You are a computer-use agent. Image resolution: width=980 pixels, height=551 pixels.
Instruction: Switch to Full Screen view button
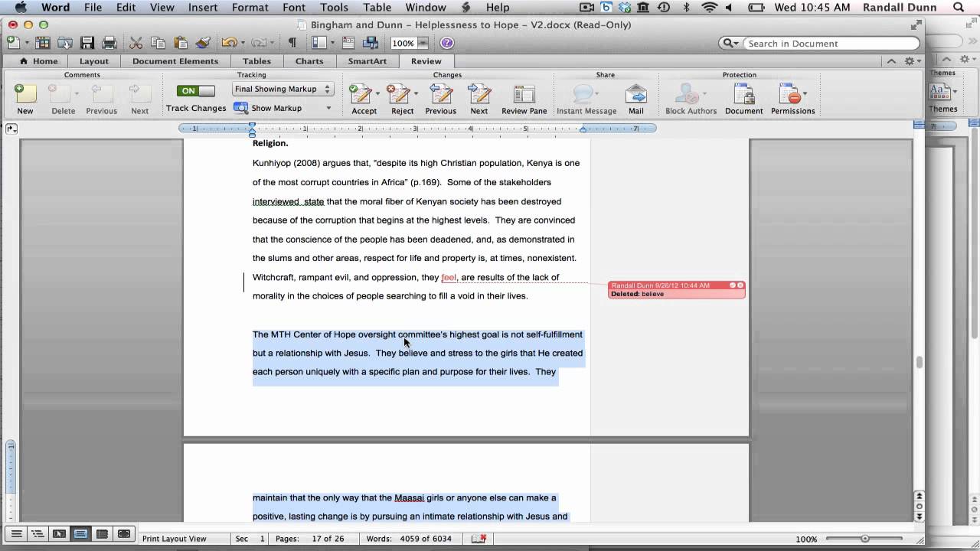[x=124, y=534]
